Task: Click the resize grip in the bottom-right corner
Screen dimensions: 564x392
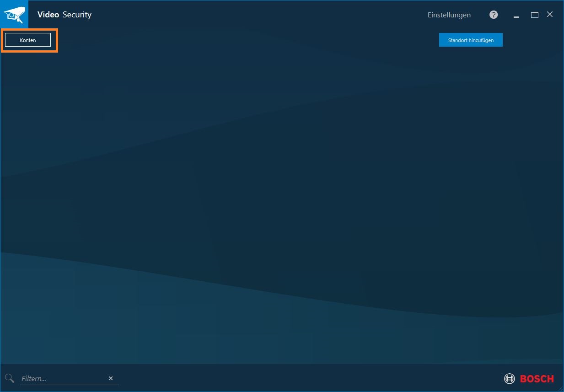Action: tap(560, 388)
